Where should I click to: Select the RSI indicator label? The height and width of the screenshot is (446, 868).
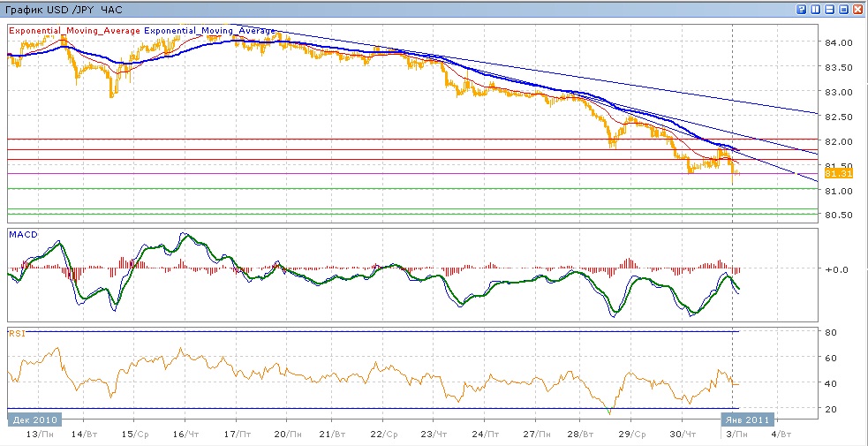pos(16,333)
